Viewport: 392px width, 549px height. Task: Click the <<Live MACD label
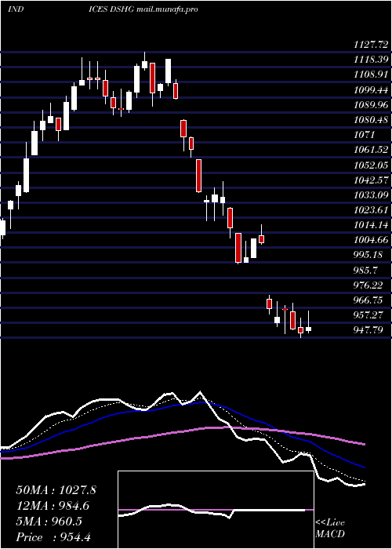[330, 529]
